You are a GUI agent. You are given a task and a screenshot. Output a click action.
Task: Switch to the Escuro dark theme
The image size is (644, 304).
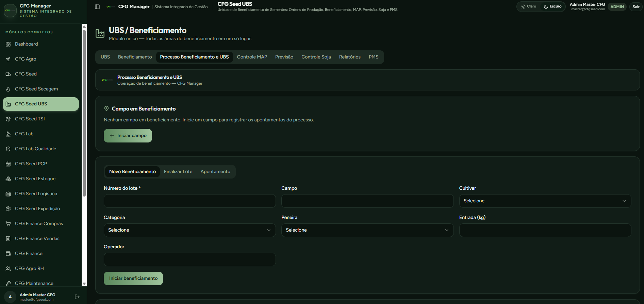tap(552, 6)
